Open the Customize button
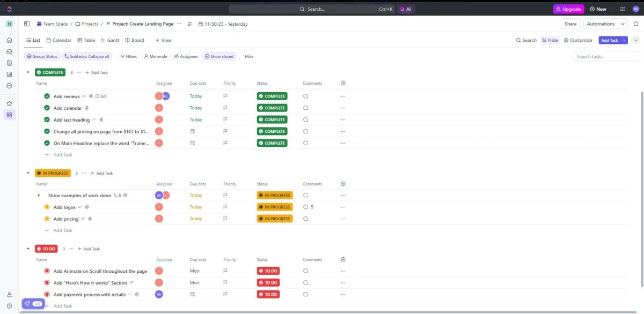Image resolution: width=644 pixels, height=314 pixels. [x=578, y=40]
